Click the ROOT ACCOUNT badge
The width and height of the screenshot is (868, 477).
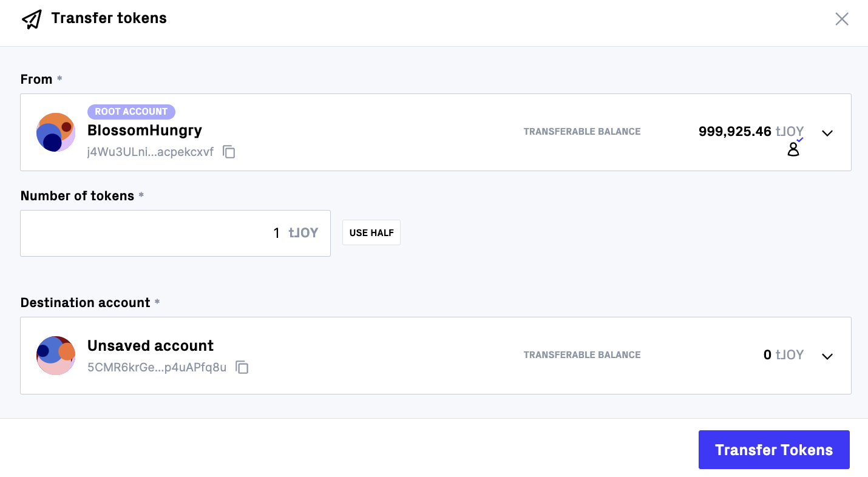pyautogui.click(x=131, y=112)
